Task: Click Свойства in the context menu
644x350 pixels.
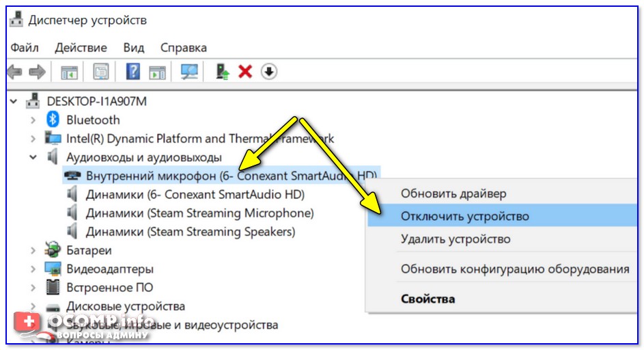Action: [x=428, y=299]
